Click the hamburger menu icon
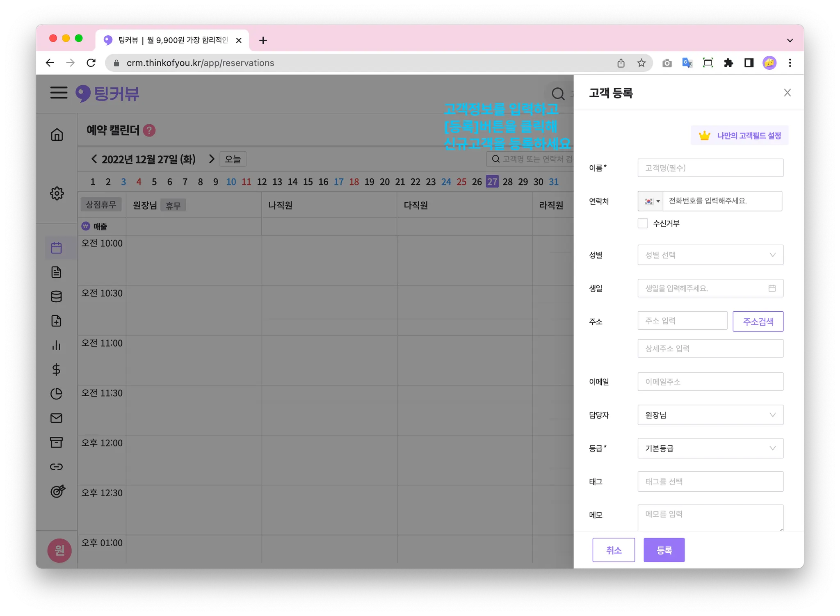The width and height of the screenshot is (840, 616). click(x=59, y=93)
